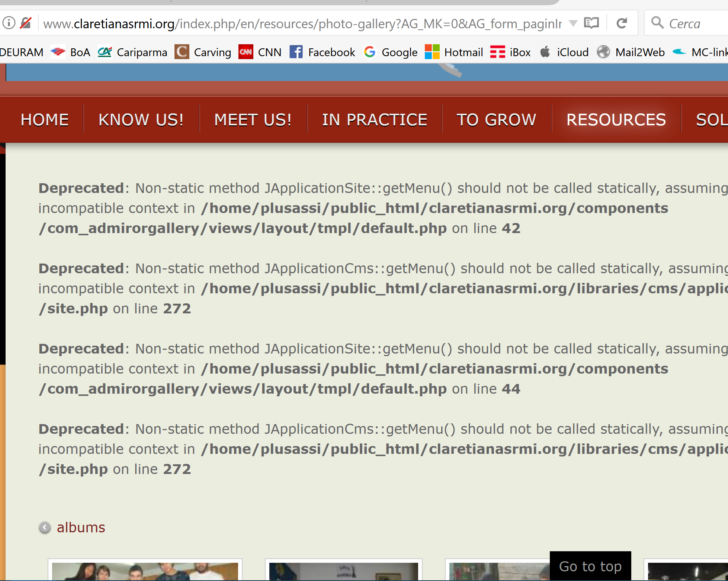This screenshot has height=581, width=728.
Task: Open the first album thumbnail with people
Action: (x=145, y=570)
